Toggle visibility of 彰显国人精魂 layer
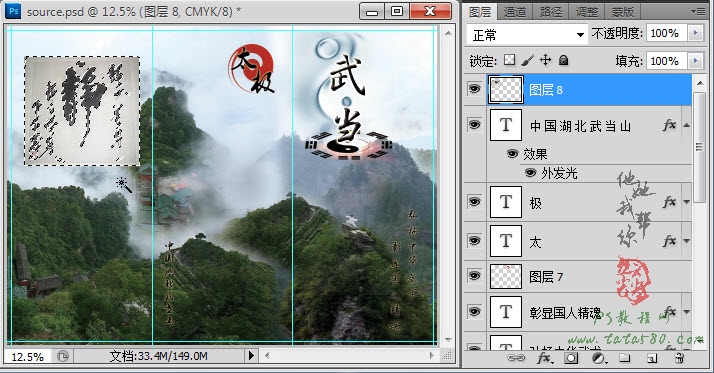Screen dimensions: 714x373 click(x=474, y=312)
